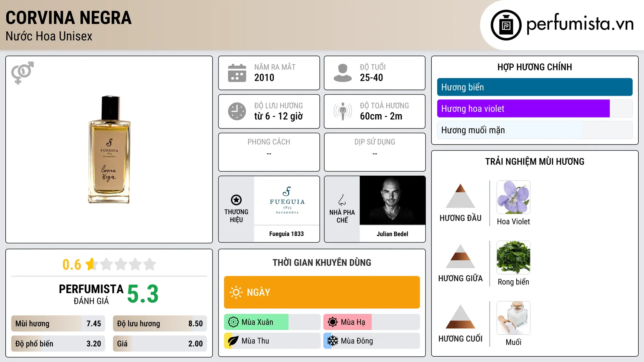Click the NHÀ PHA CHẾ label

coord(342,216)
